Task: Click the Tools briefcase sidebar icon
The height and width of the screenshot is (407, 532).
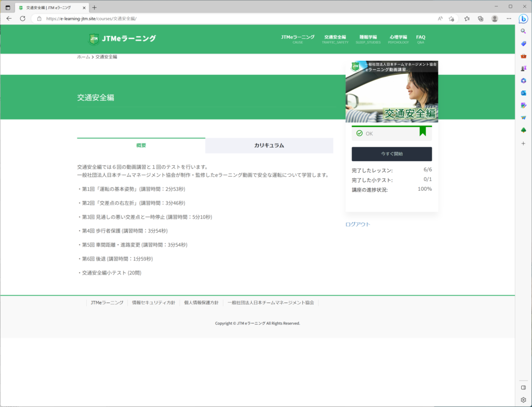Action: point(523,56)
